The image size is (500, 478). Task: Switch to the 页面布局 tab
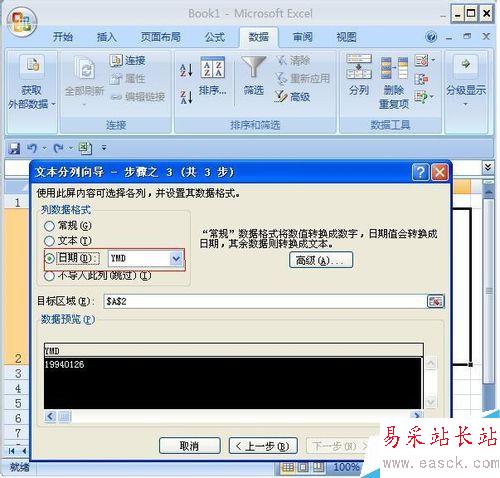[160, 37]
